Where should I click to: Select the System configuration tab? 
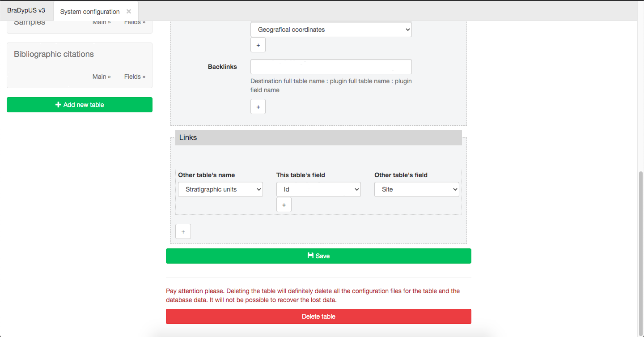click(x=90, y=12)
